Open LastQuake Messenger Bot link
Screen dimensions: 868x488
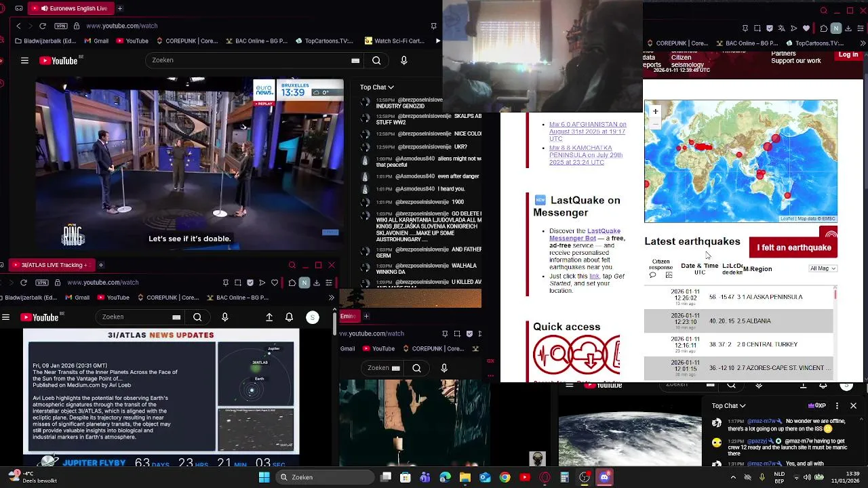coord(585,235)
